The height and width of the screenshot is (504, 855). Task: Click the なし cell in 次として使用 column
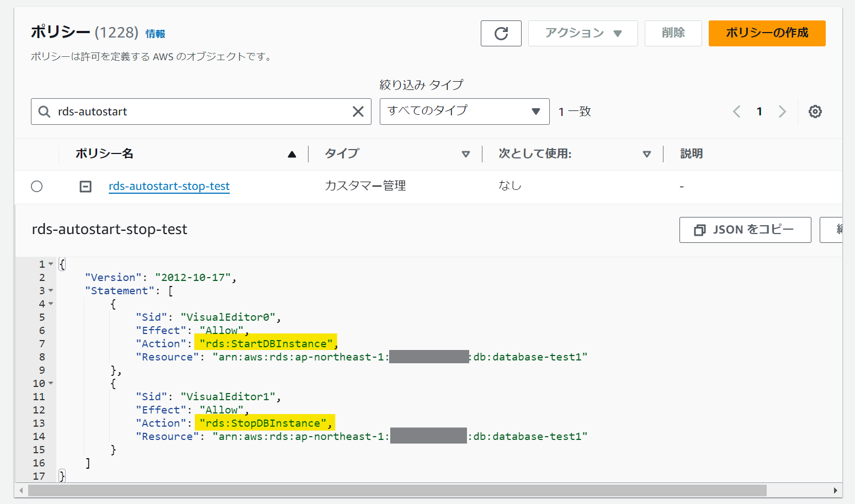click(510, 186)
